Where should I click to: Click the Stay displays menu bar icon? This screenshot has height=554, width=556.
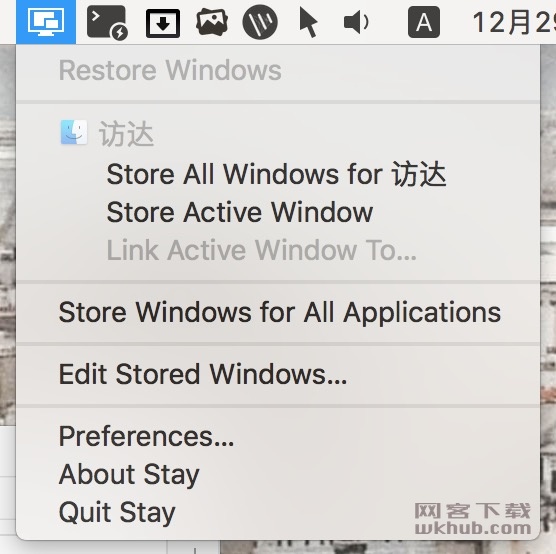46,22
